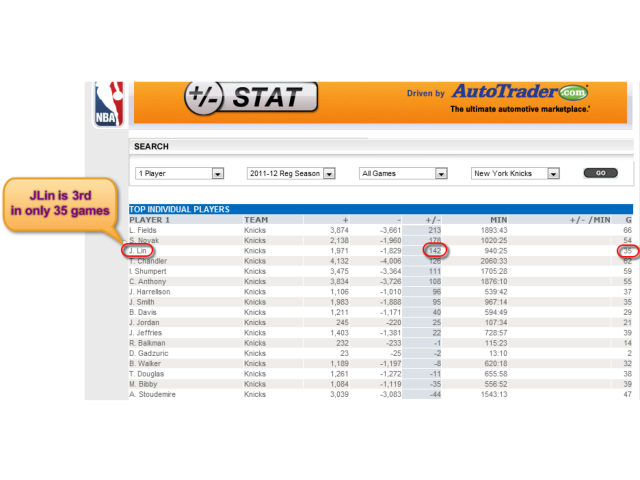Image resolution: width=640 pixels, height=480 pixels.
Task: Click the 940:25 minutes value for Lin
Action: (496, 251)
